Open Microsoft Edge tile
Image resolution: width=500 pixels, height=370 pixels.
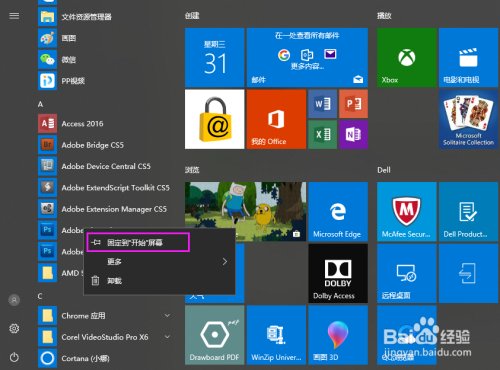point(338,212)
